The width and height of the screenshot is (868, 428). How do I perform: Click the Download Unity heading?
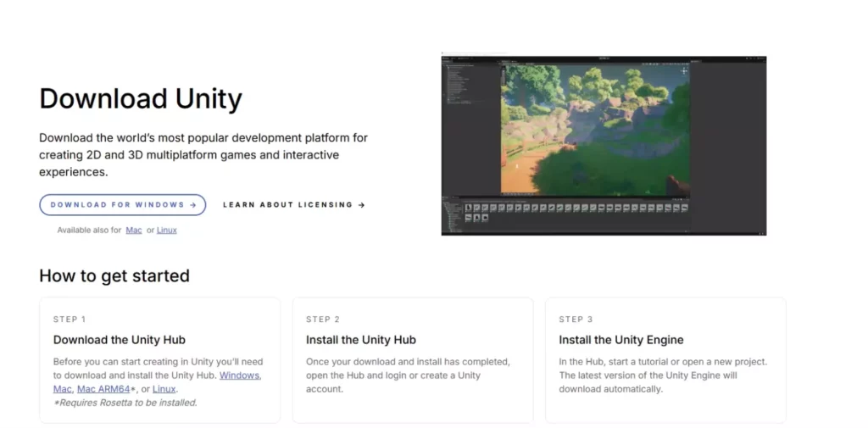point(141,99)
